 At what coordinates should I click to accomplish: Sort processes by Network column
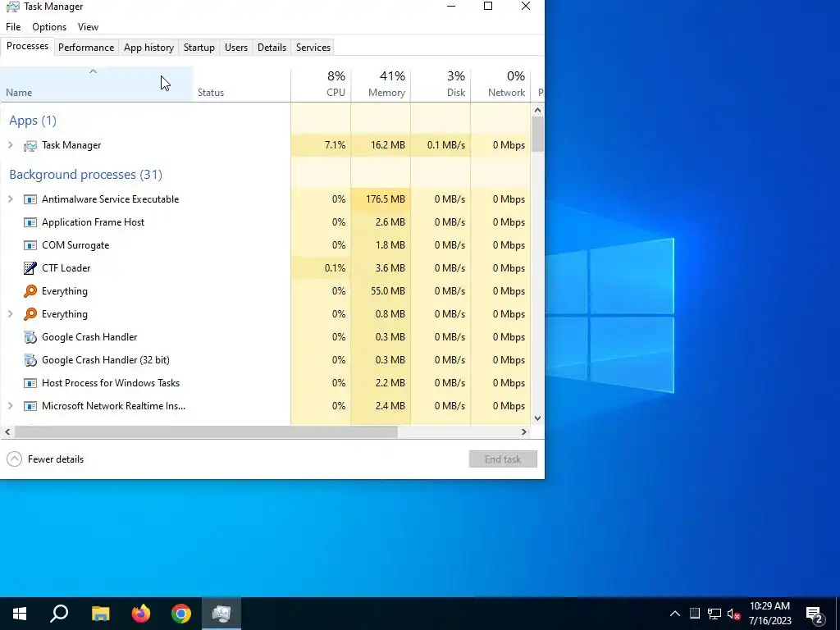[500, 84]
